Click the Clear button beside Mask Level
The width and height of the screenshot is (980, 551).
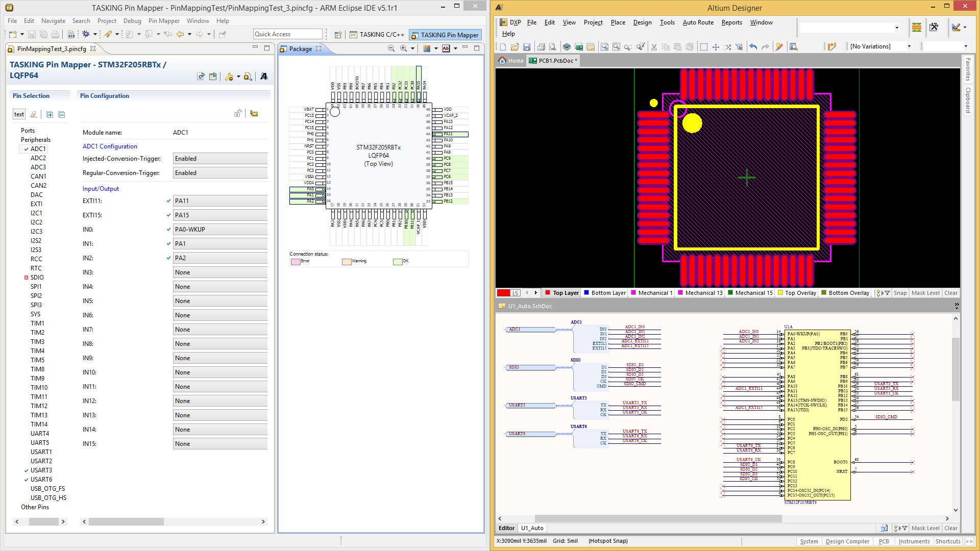950,293
